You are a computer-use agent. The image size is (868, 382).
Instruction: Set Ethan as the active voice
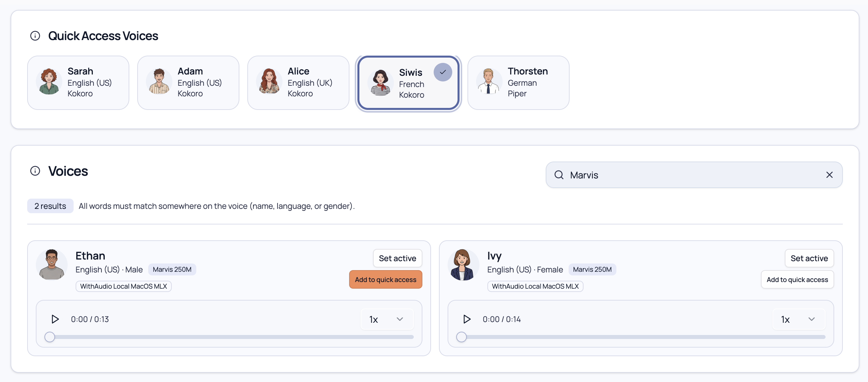pyautogui.click(x=397, y=258)
